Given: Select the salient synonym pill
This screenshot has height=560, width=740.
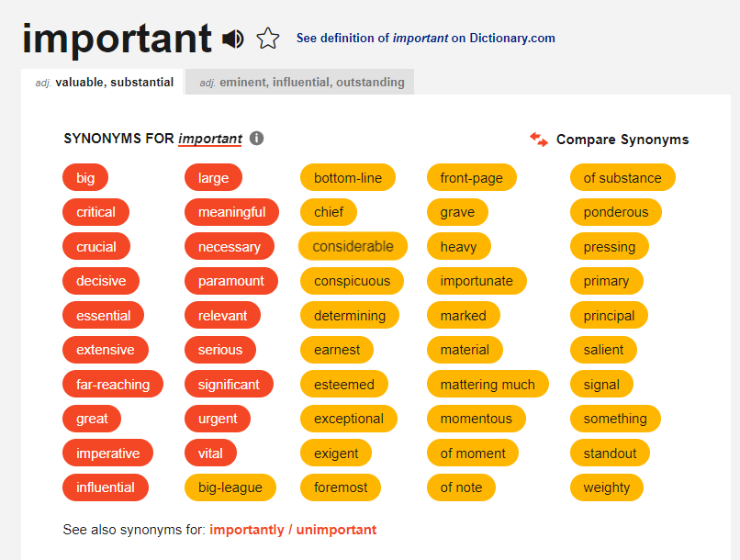Looking at the screenshot, I should pos(603,350).
